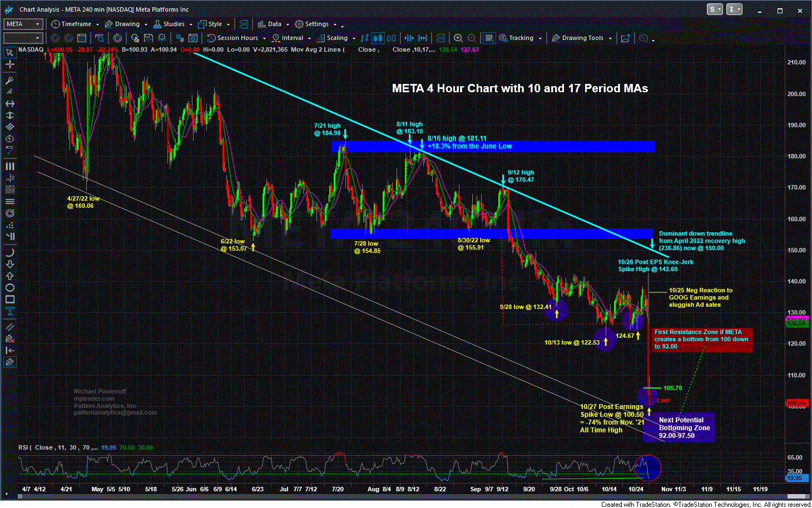
Task: Open the Studies menu
Action: (169, 24)
